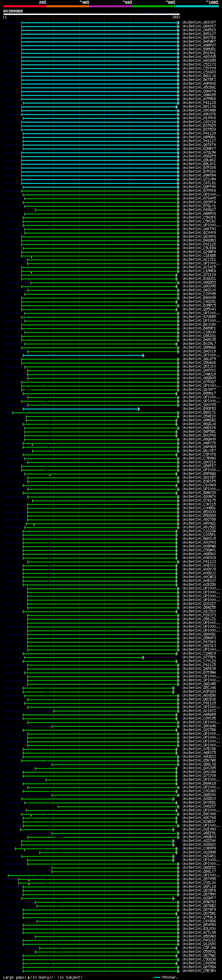Click the UniRef100_C1BU30 label
Screen dimensions: 222x980
click(x=199, y=332)
